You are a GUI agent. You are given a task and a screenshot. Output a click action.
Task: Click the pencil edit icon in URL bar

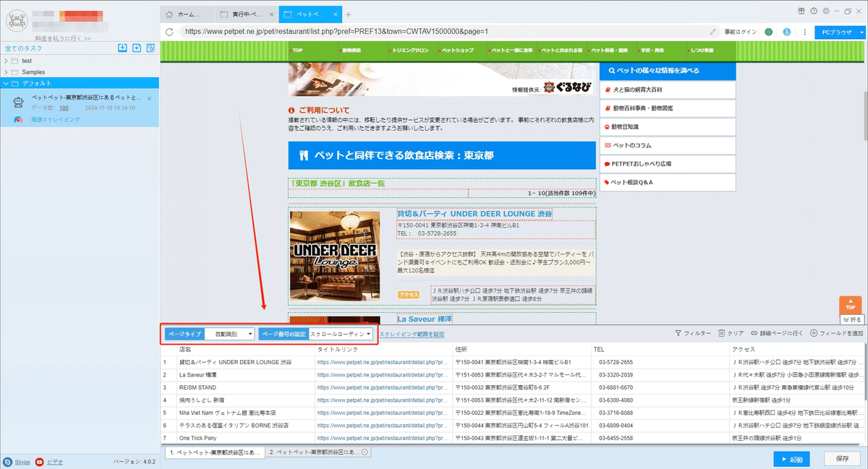coord(713,32)
